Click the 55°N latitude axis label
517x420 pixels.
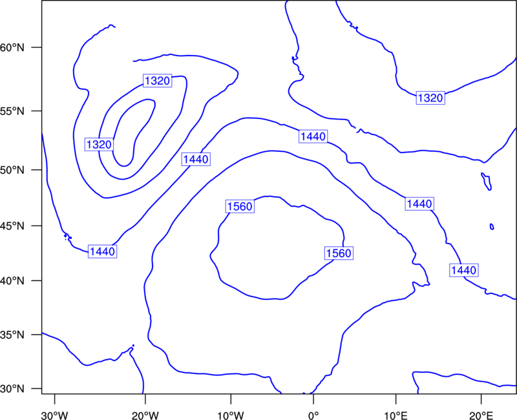click(12, 111)
